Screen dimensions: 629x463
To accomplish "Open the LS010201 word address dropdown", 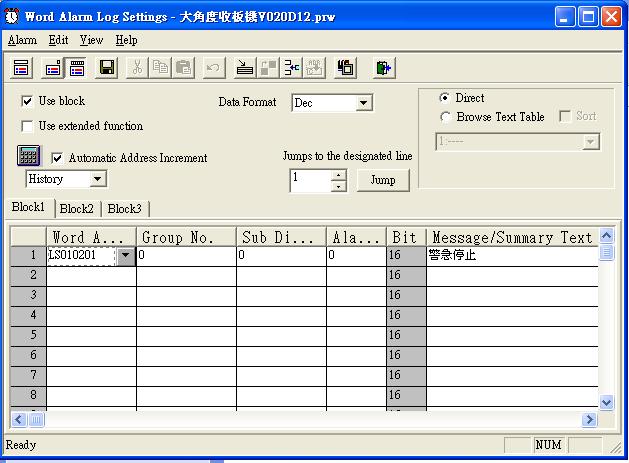I will 125,255.
